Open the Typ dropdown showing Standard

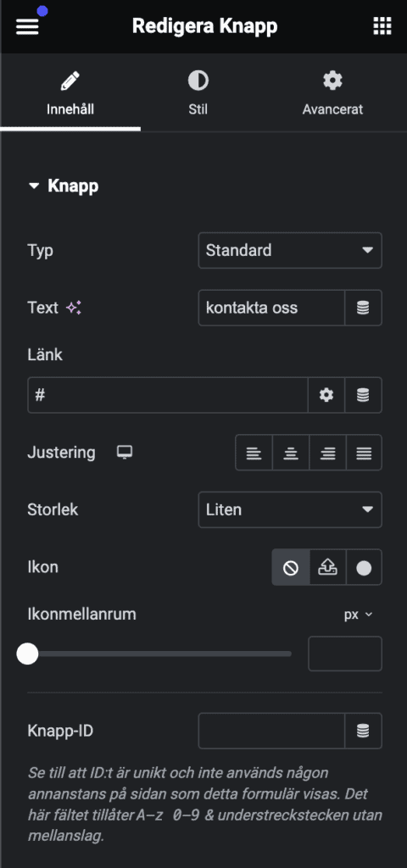(290, 250)
